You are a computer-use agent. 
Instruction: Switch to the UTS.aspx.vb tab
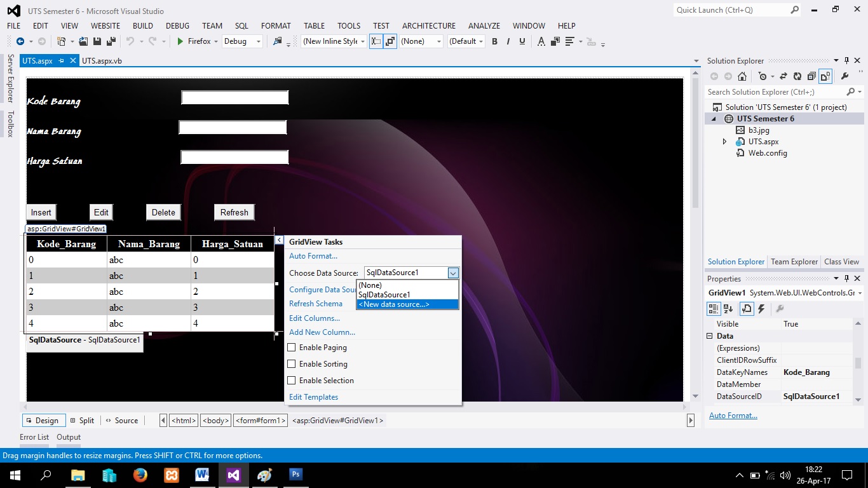click(x=102, y=60)
